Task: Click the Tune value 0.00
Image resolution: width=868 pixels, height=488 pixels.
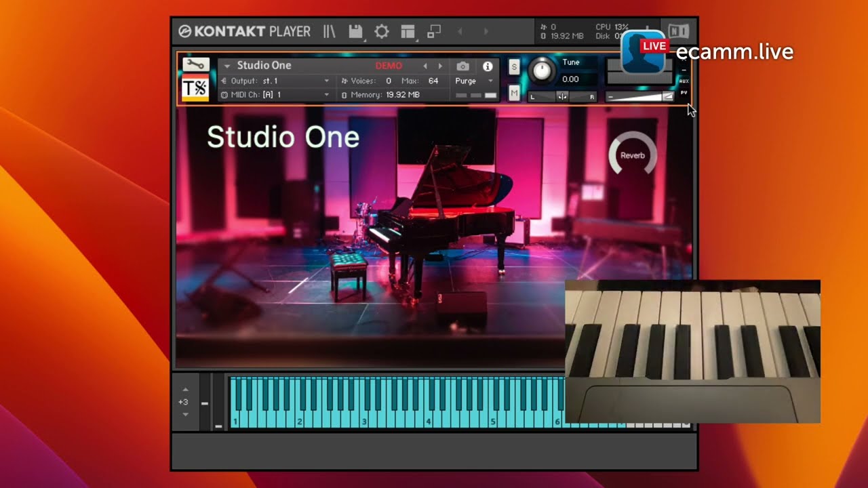Action: pyautogui.click(x=571, y=79)
